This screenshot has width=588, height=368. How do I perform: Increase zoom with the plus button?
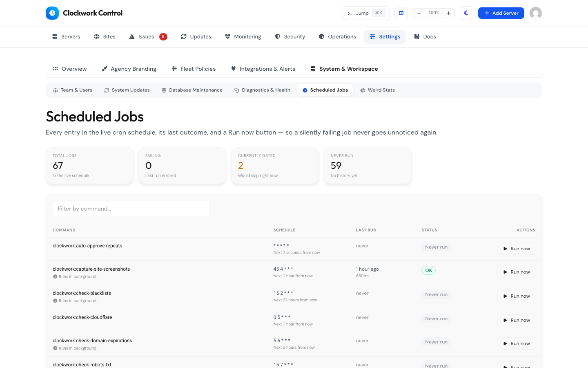click(x=448, y=13)
